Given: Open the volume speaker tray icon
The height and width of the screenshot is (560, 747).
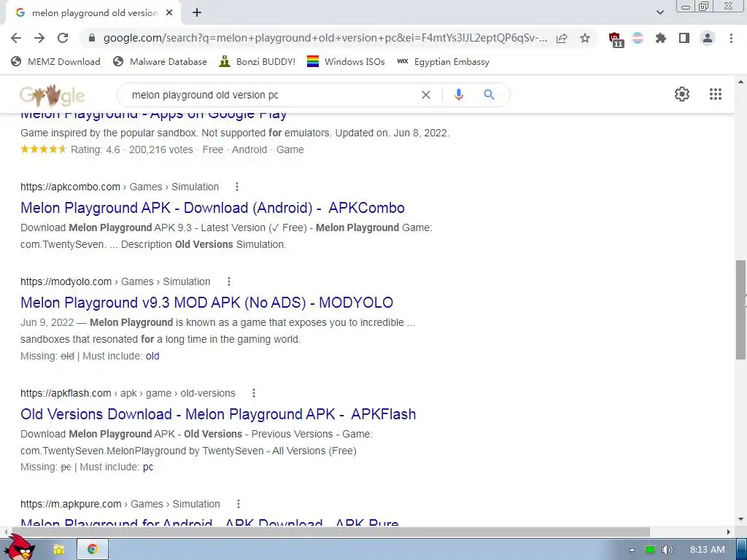Looking at the screenshot, I should click(667, 550).
